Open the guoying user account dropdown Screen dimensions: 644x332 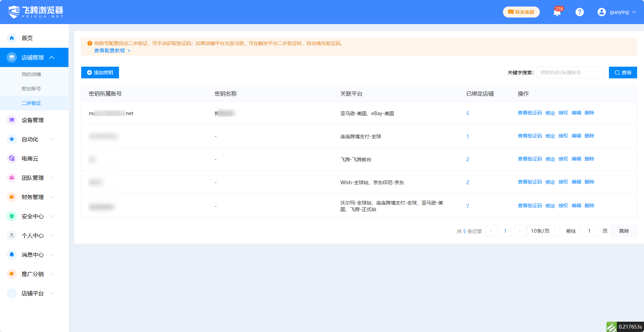pos(617,12)
